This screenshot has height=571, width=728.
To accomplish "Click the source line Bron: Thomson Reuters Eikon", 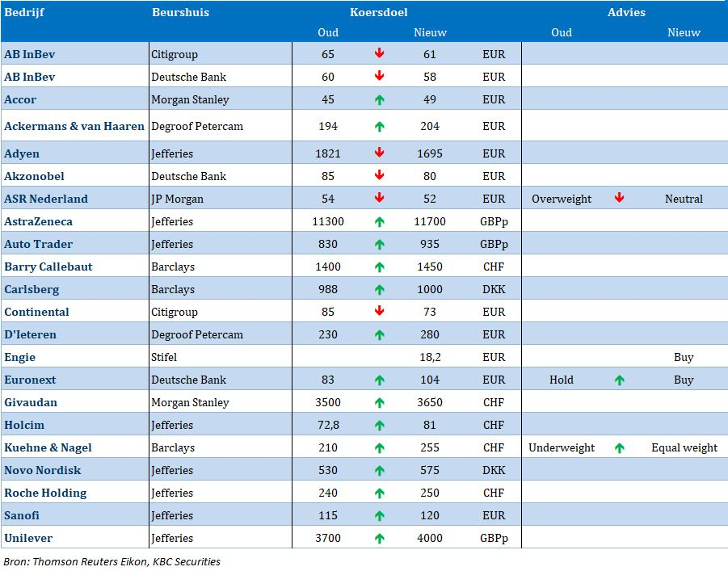I will click(x=112, y=562).
